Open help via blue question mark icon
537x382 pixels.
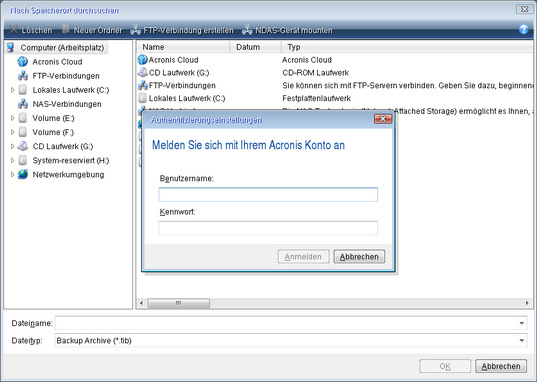524,29
